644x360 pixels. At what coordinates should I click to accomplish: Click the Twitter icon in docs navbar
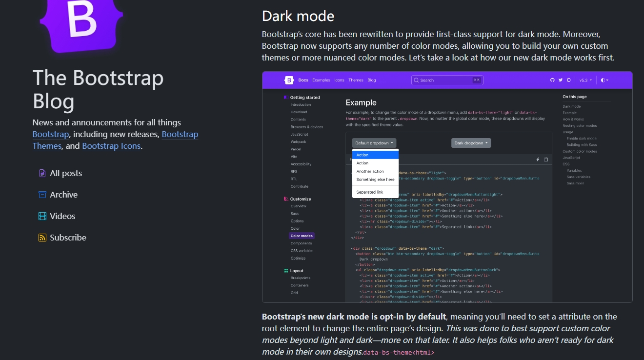(x=561, y=80)
